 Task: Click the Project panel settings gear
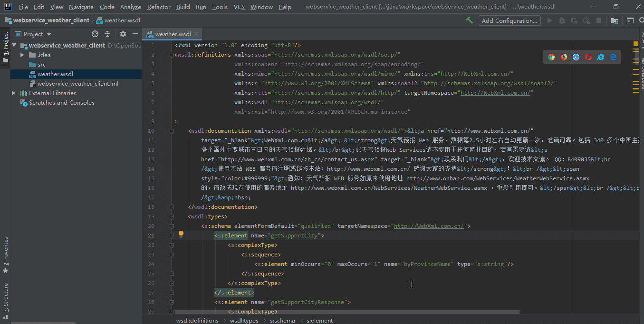[123, 34]
